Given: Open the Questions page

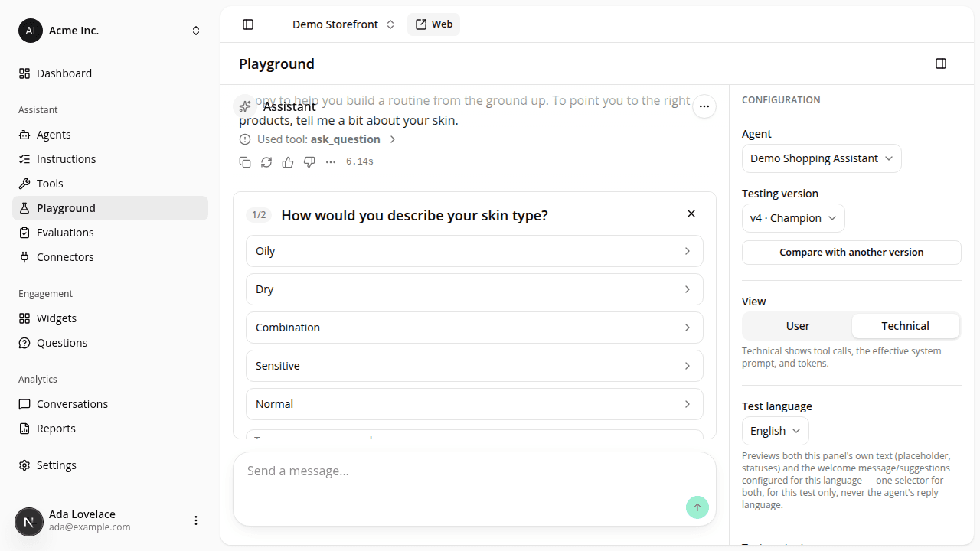Looking at the screenshot, I should tap(110, 343).
